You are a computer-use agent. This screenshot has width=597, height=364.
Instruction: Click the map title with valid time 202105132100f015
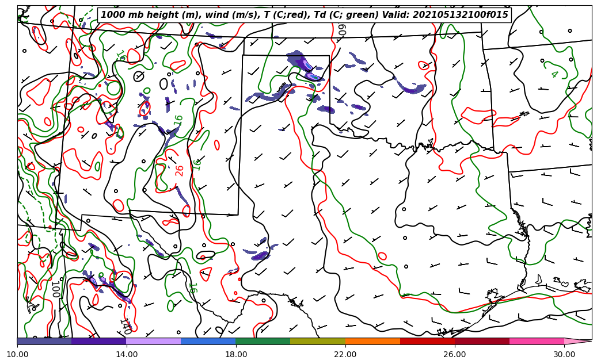(x=304, y=15)
